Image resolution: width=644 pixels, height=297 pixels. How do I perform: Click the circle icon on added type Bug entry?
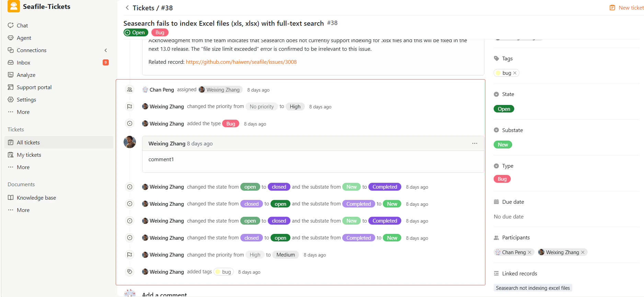[130, 123]
